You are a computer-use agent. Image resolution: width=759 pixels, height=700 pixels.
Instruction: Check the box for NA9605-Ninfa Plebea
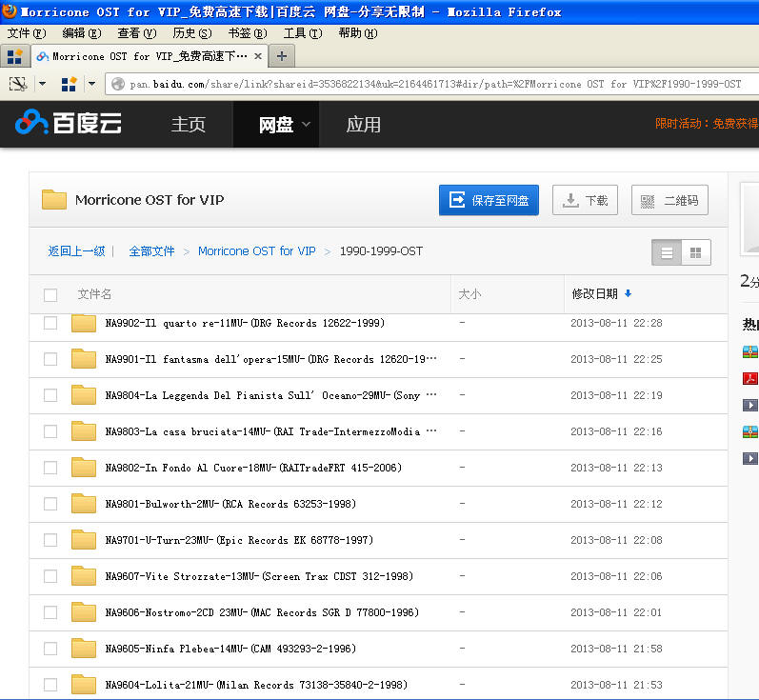tap(50, 649)
